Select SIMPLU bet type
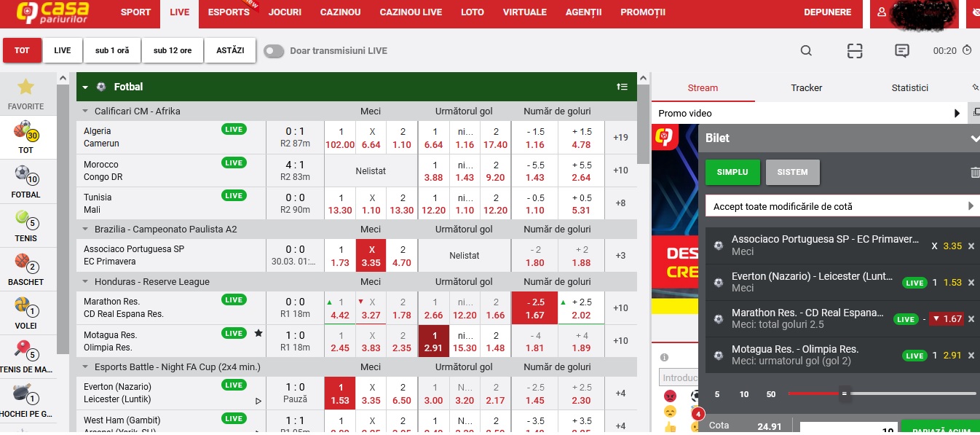Viewport: 980px width, 435px height. click(x=732, y=172)
